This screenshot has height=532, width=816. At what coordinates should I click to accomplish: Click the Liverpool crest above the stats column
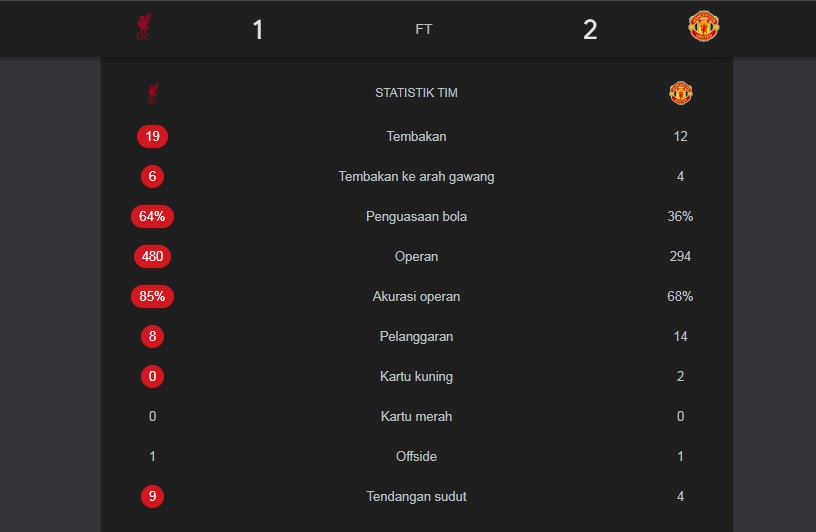tap(153, 93)
